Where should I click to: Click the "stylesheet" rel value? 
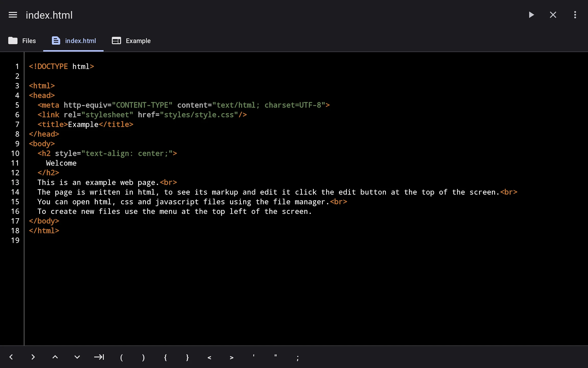(x=107, y=115)
